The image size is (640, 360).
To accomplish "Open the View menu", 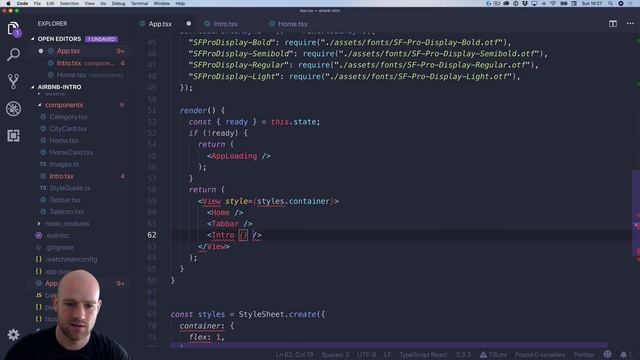I will tap(89, 3).
